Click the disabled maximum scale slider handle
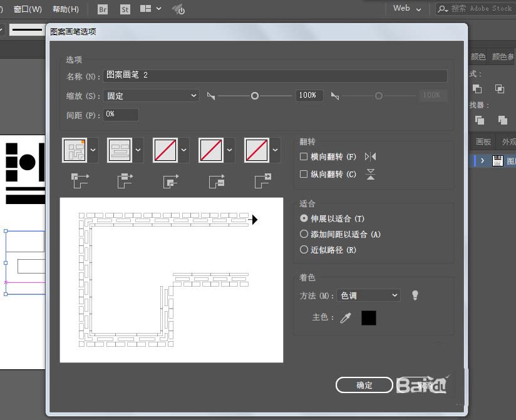This screenshot has width=516, height=420. pos(379,96)
